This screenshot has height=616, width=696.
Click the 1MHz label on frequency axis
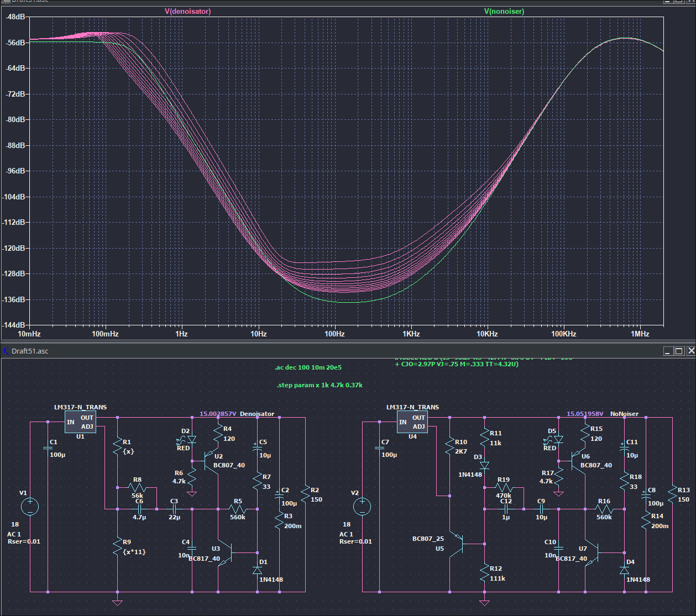coord(640,334)
